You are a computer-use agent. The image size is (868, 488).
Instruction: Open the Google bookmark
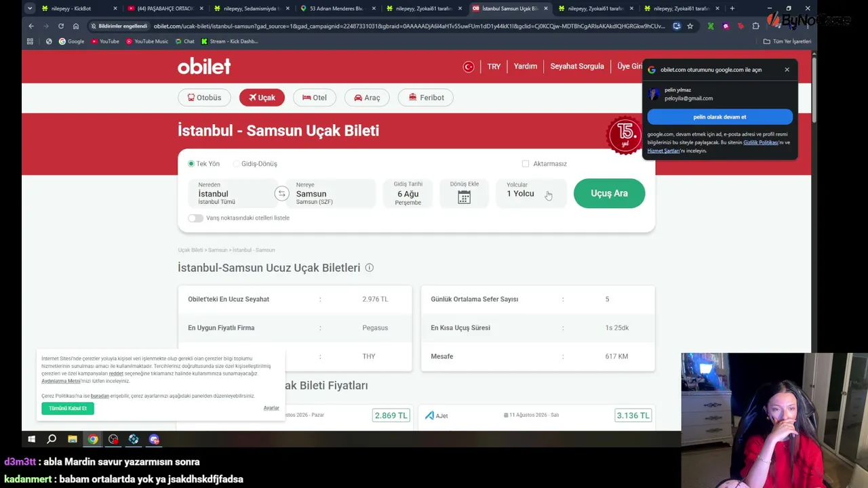pos(71,41)
